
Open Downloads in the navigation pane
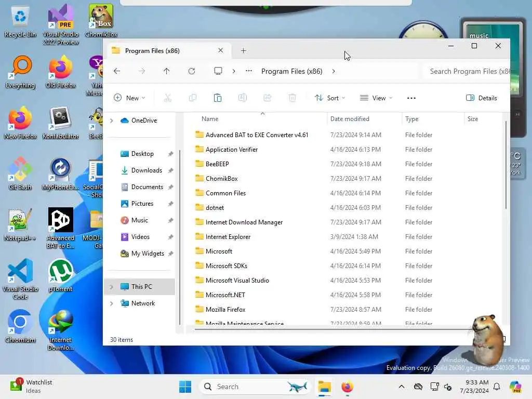pyautogui.click(x=147, y=170)
